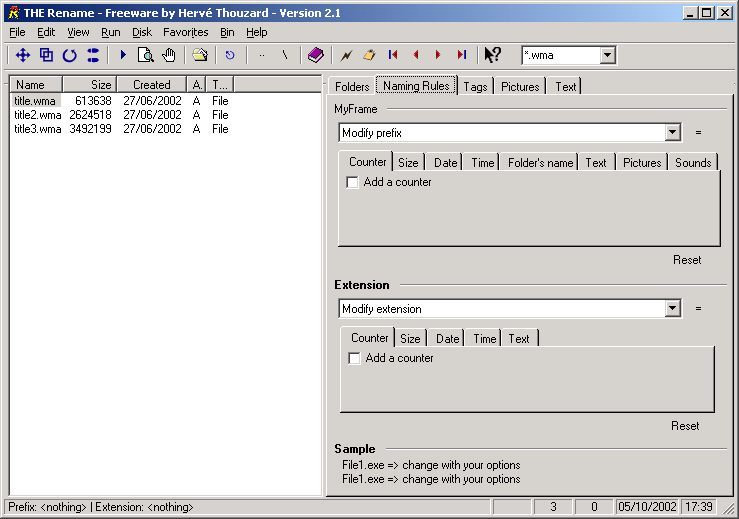
Task: Switch to the top-level Text tab
Action: pos(565,87)
